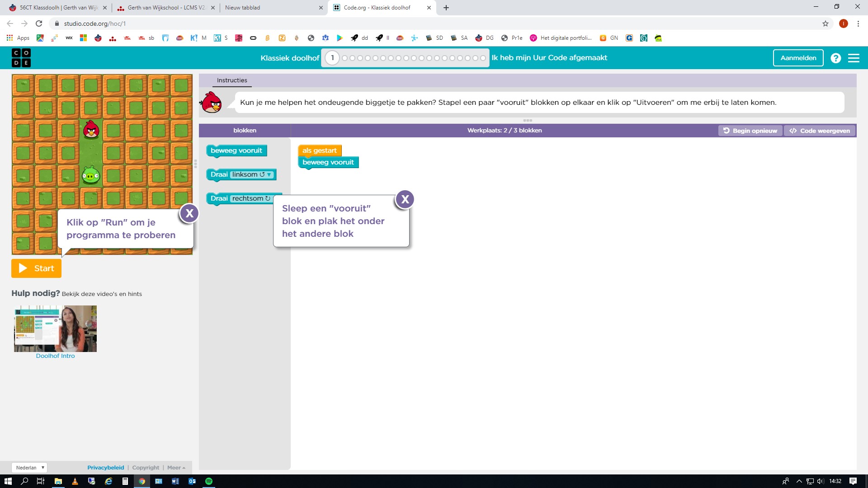Open the Kahoot S bookmark
868x488 pixels.
pos(221,38)
